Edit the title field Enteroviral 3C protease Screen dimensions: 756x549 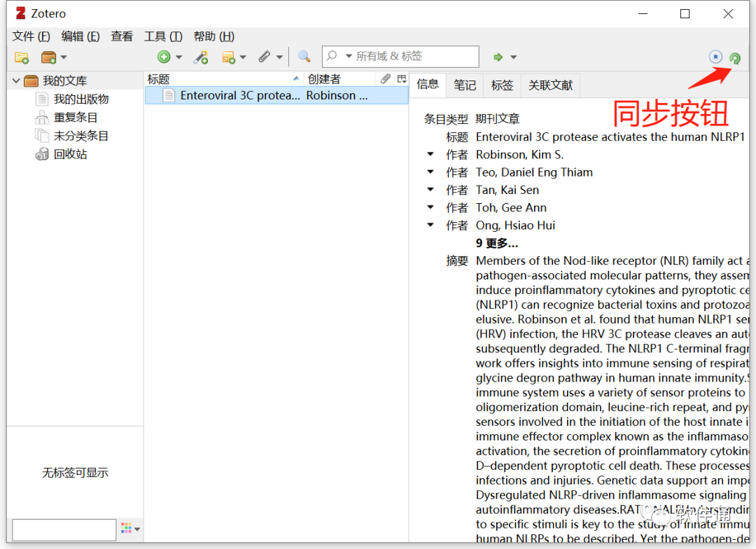pos(610,137)
